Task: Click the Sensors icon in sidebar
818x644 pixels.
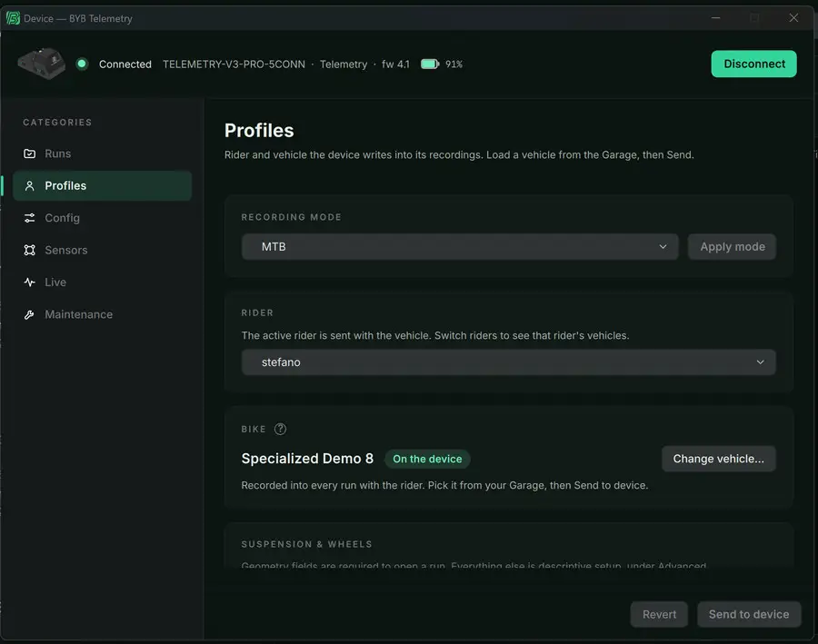Action: [30, 251]
